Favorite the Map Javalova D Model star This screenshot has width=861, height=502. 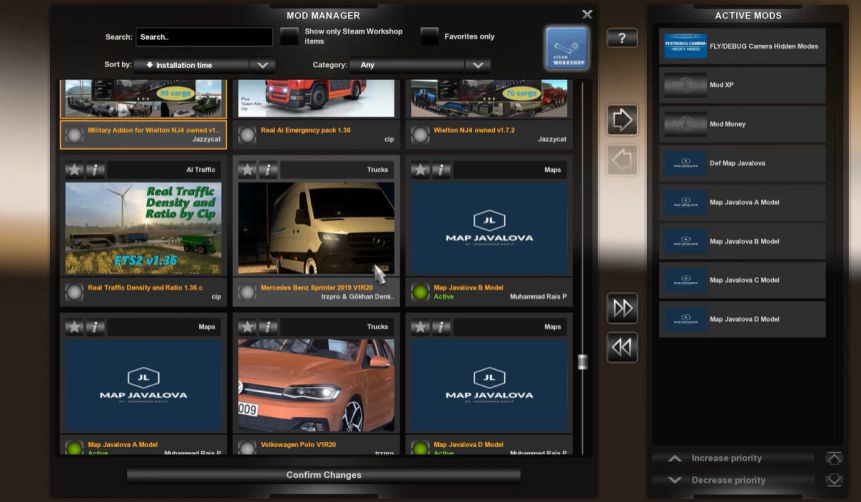[420, 327]
